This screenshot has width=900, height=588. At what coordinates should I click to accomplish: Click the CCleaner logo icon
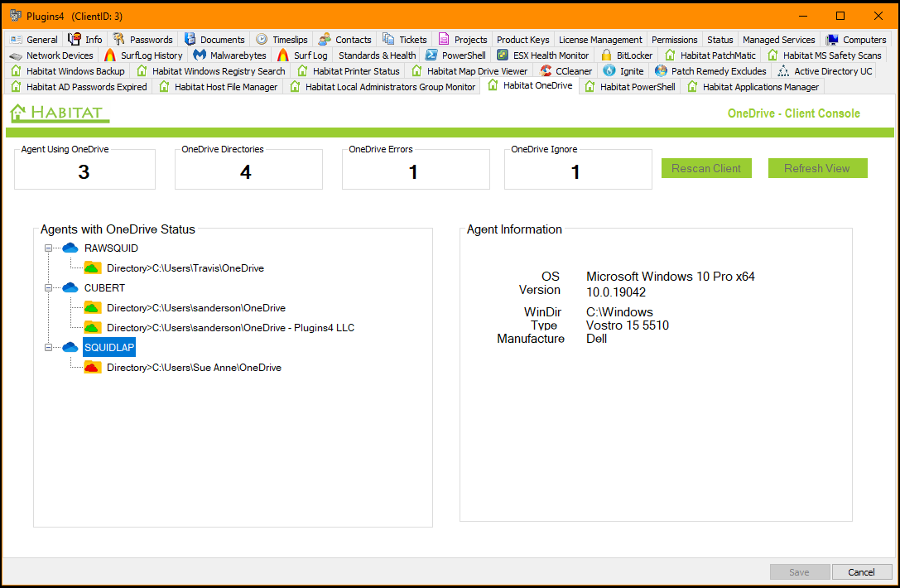(546, 70)
